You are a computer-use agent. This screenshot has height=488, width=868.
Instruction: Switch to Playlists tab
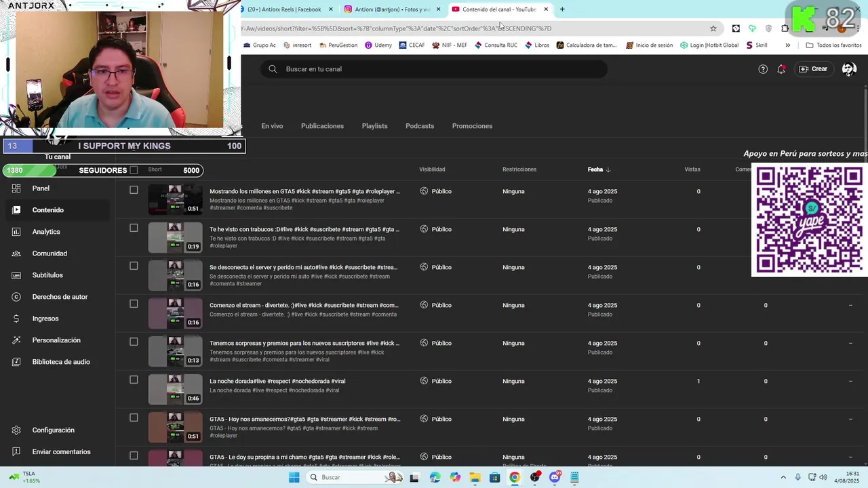(374, 126)
